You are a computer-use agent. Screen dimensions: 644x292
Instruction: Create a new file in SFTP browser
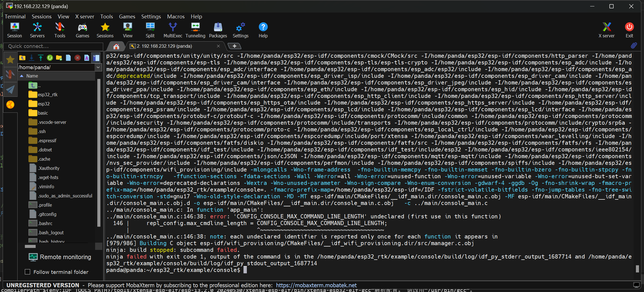[x=68, y=58]
